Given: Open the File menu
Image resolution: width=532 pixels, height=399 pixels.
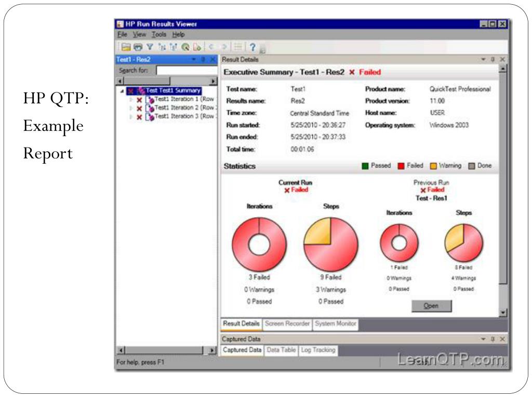Looking at the screenshot, I should point(122,34).
